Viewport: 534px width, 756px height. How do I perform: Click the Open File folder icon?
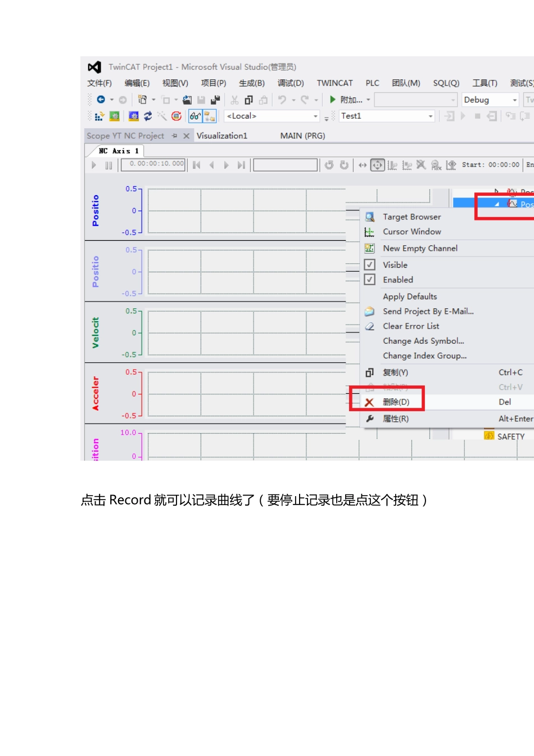(187, 100)
